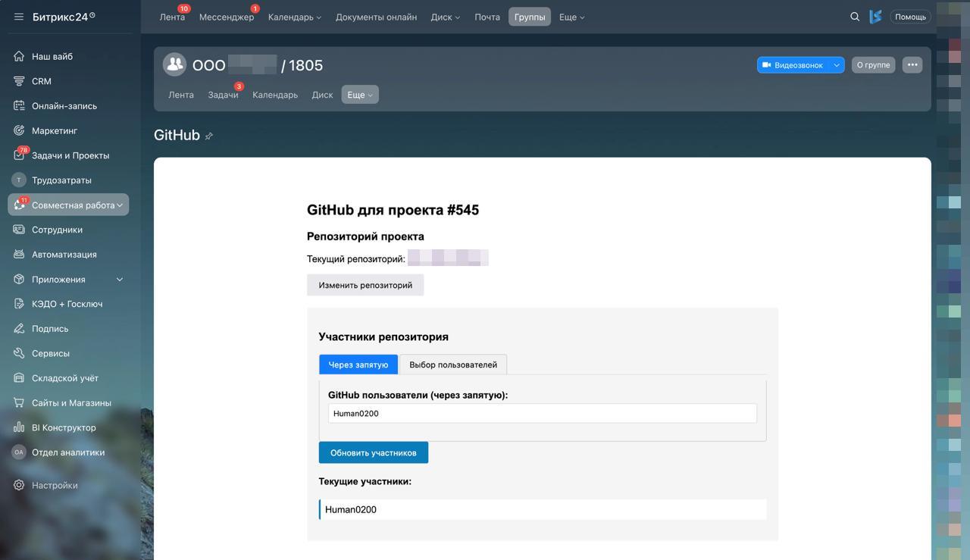Click the Изменить репозиторий button

click(x=365, y=285)
